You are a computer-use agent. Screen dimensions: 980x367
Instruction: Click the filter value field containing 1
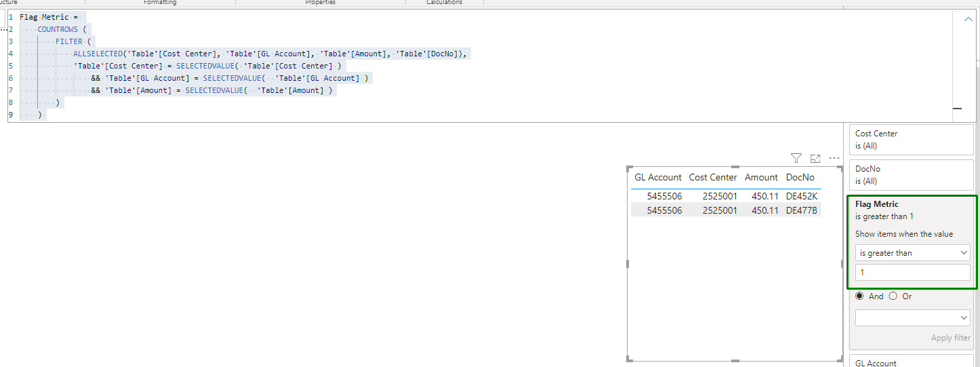[x=912, y=273]
